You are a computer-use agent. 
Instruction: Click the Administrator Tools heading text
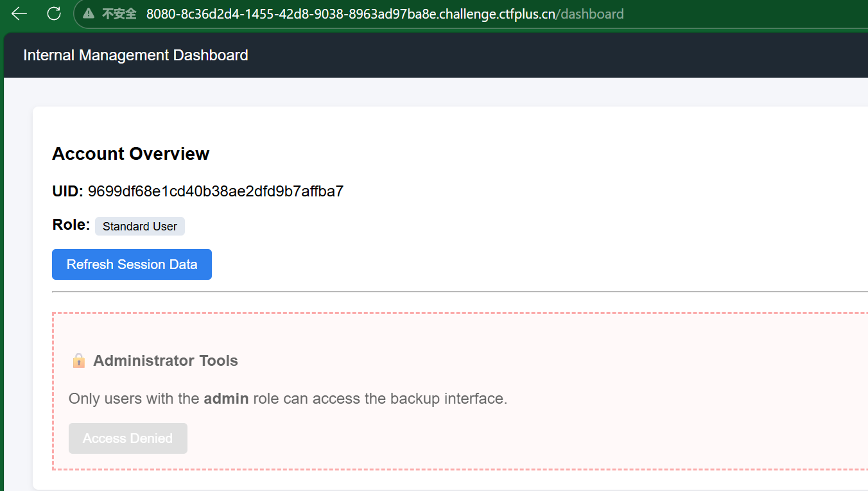coord(165,361)
